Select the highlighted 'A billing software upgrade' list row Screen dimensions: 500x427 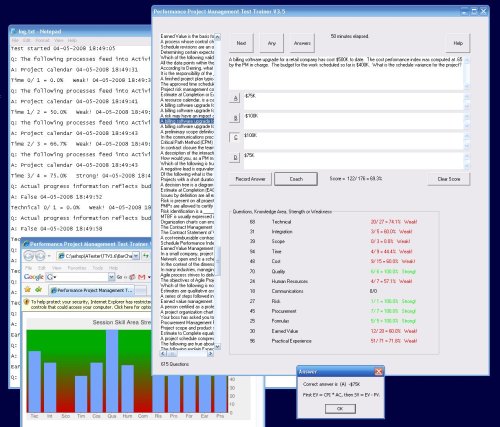pyautogui.click(x=187, y=121)
